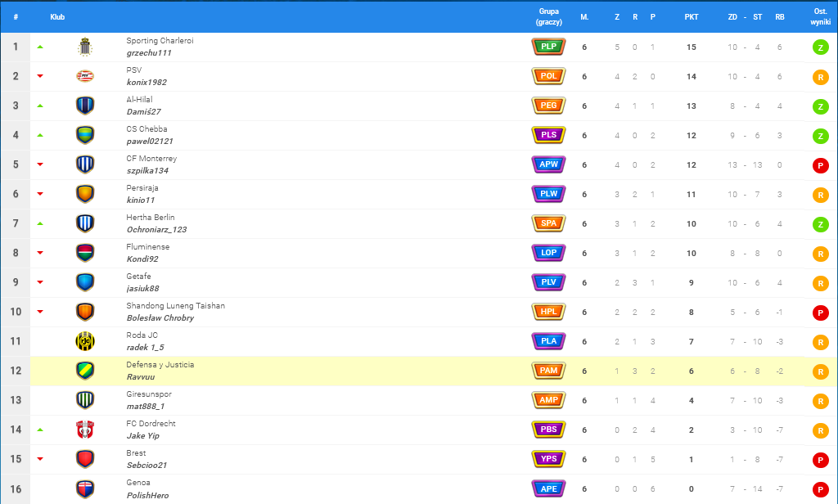Click the Genoa club shield icon

[x=85, y=488]
